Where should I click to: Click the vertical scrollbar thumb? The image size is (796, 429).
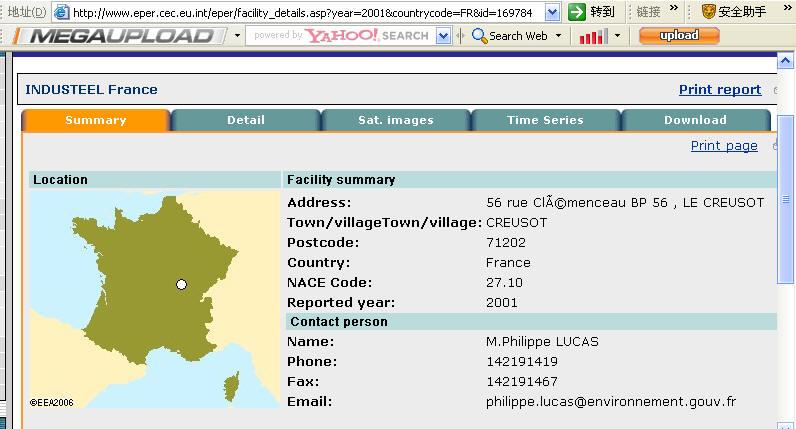click(785, 199)
